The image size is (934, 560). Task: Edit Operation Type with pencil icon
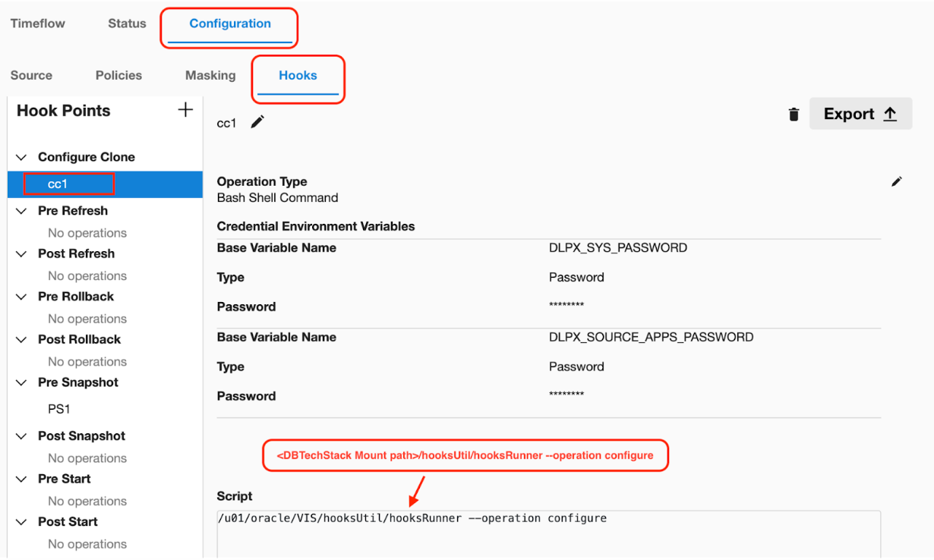pos(897,181)
